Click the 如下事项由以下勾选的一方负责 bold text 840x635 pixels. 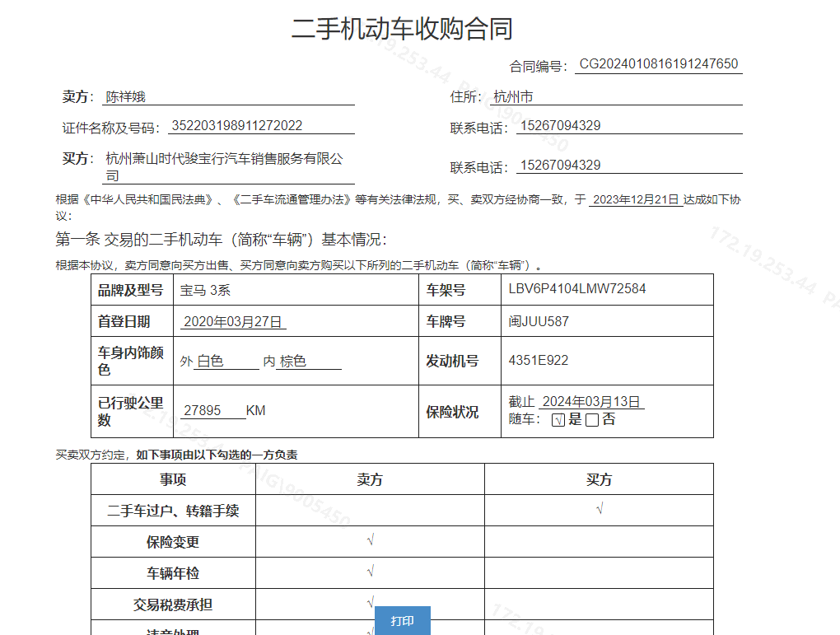[217, 455]
